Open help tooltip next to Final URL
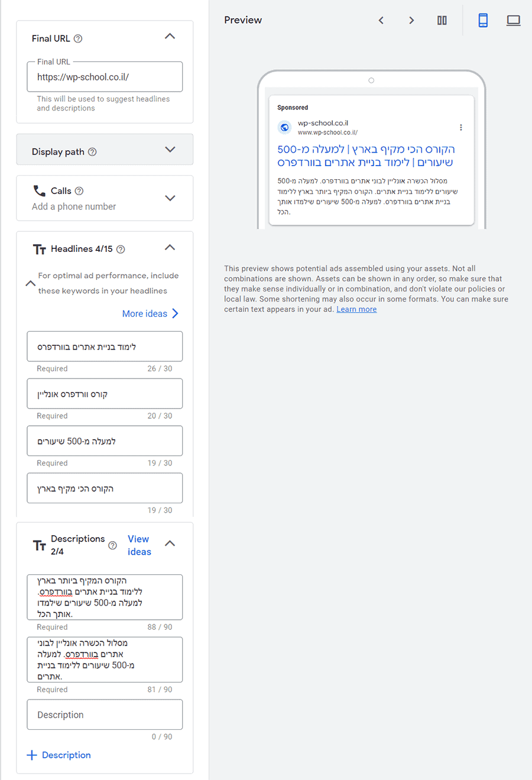The height and width of the screenshot is (780, 532). coord(78,38)
